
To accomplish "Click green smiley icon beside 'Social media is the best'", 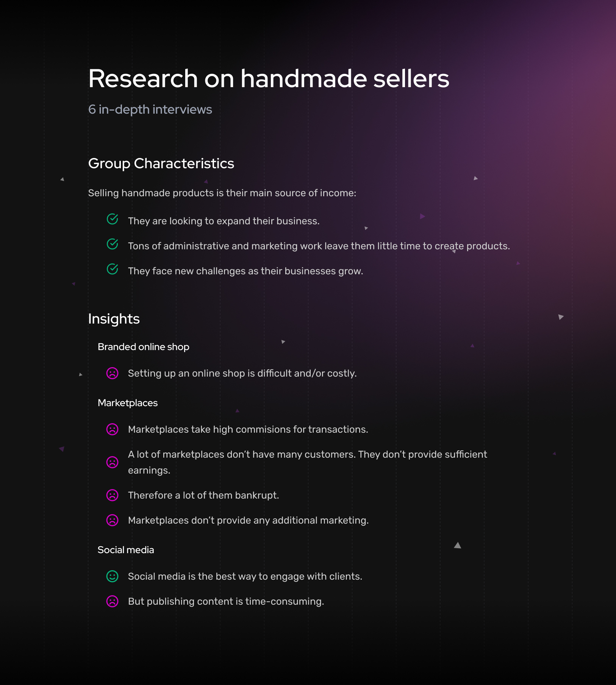I will point(113,576).
